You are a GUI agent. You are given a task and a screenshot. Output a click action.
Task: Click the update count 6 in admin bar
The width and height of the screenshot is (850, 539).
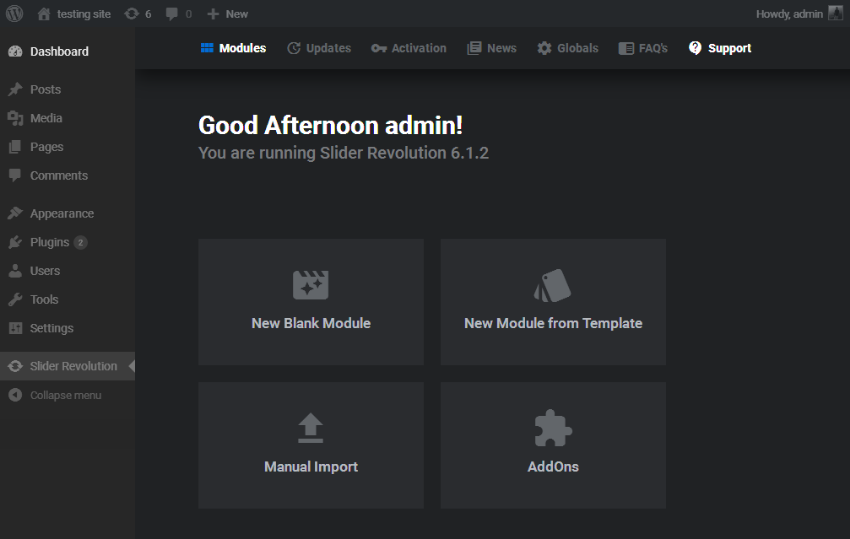click(x=148, y=14)
